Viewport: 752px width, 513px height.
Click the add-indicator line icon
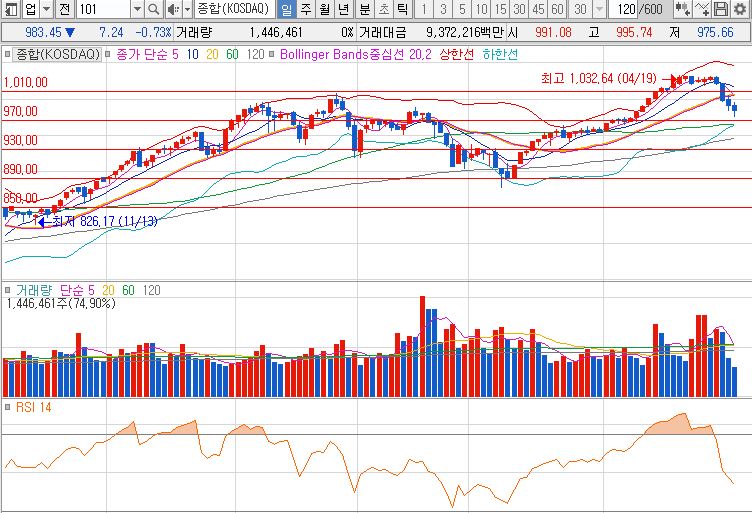[702, 9]
